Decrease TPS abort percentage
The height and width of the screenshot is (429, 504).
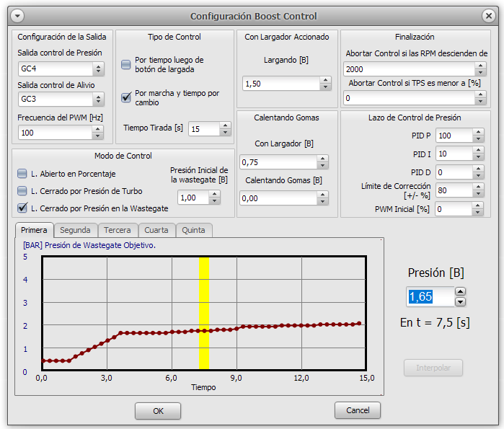click(x=480, y=102)
